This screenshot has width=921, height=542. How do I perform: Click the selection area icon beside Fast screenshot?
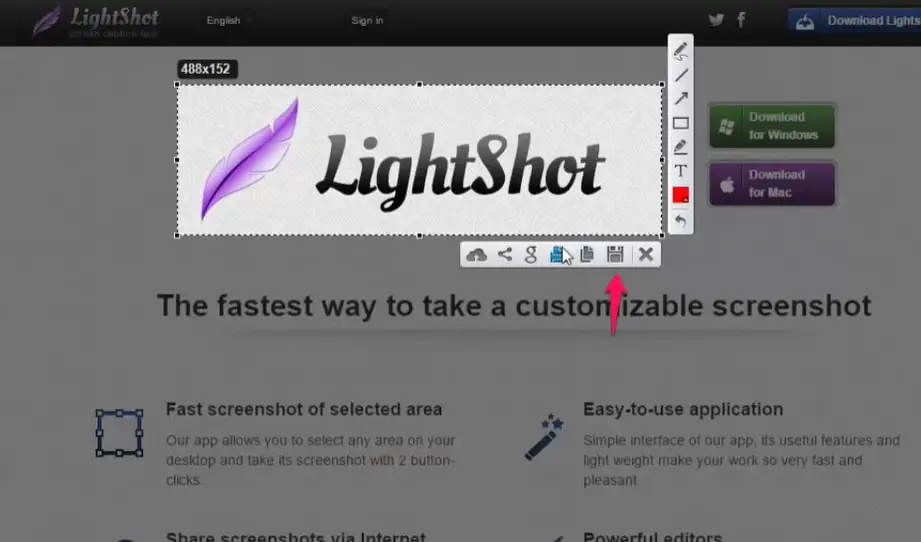(x=119, y=433)
